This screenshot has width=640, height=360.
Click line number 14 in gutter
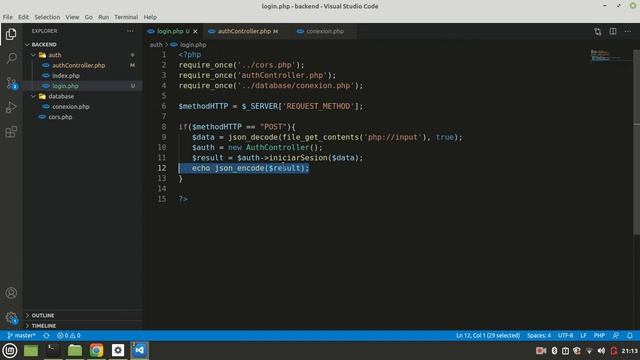(x=162, y=189)
